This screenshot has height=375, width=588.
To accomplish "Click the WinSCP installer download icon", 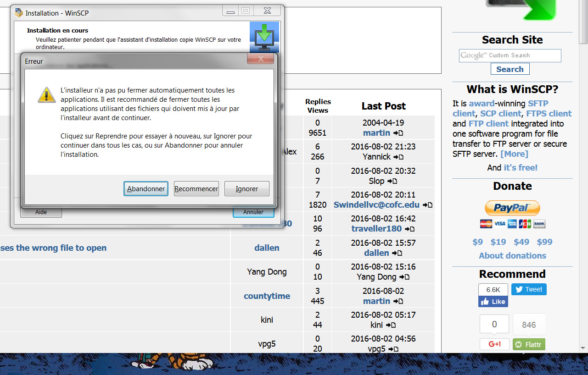I will [264, 37].
